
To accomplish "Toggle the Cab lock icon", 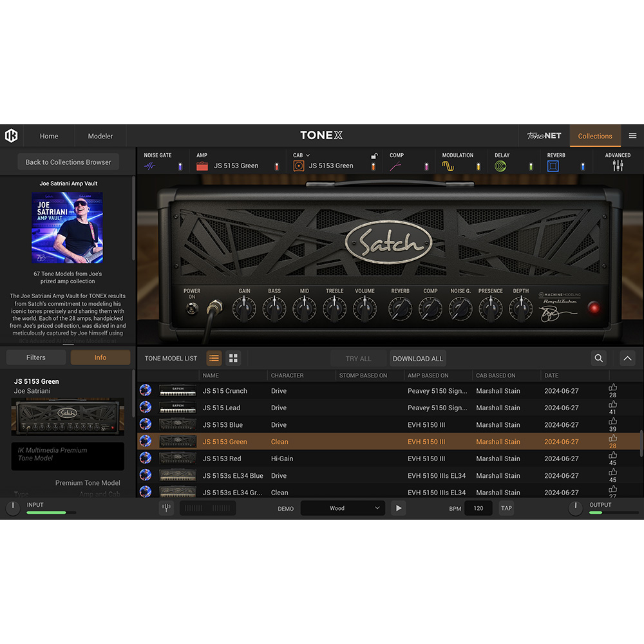I will pyautogui.click(x=374, y=156).
